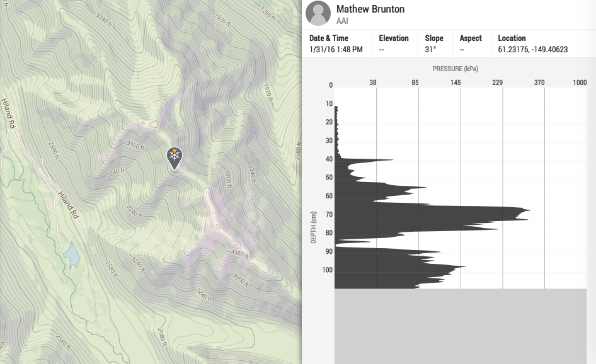This screenshot has width=596, height=364.
Task: Click the 31° slope value
Action: point(430,49)
